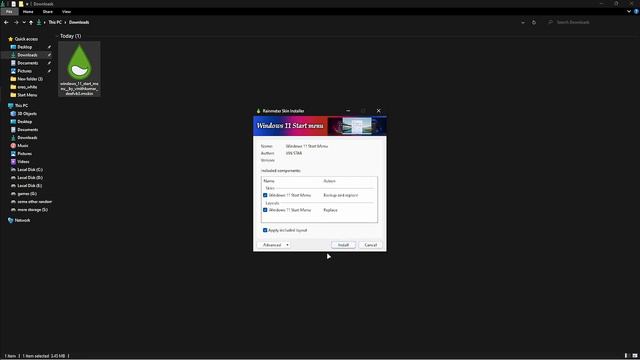
Task: Open more storage (S:) drive
Action: pos(33,209)
